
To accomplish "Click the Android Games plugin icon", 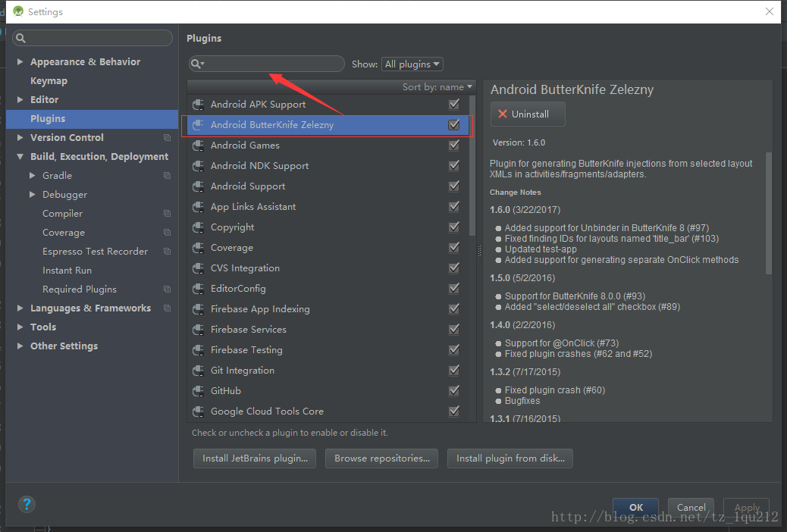I will 198,146.
